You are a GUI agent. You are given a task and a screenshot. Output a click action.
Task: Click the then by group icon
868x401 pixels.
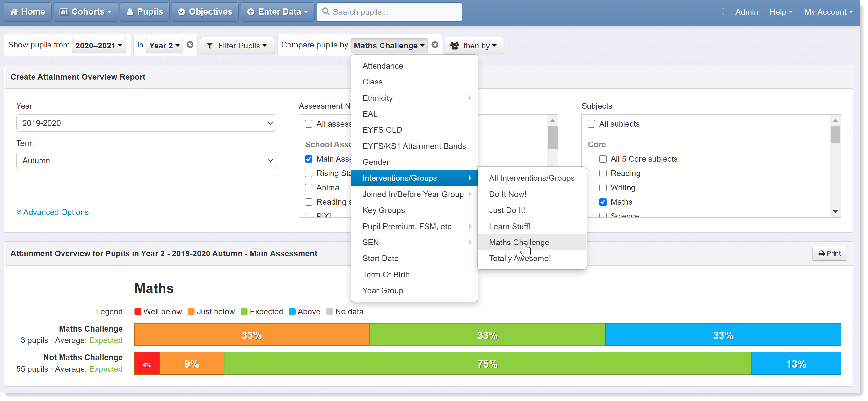click(455, 46)
